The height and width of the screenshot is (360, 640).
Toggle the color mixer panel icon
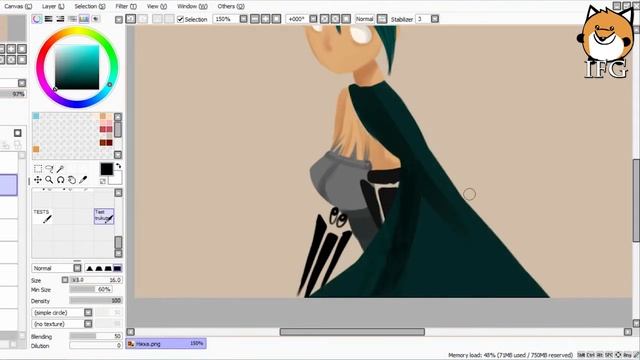[72, 19]
